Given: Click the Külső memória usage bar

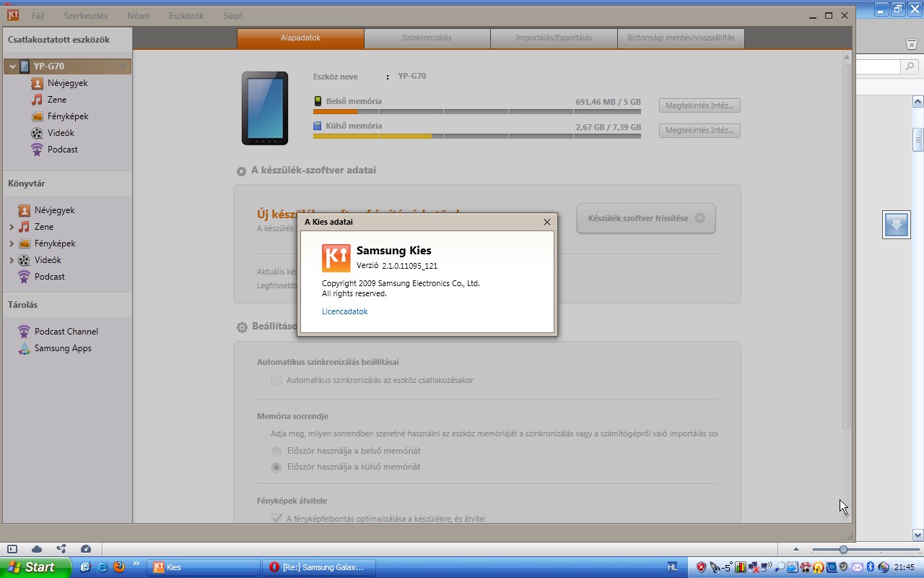Looking at the screenshot, I should [x=477, y=136].
